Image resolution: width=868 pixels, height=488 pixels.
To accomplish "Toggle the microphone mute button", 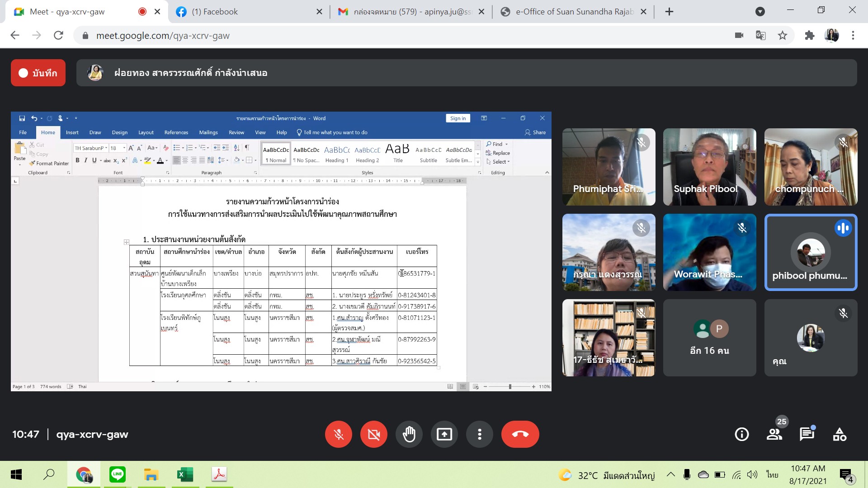I will tap(338, 434).
